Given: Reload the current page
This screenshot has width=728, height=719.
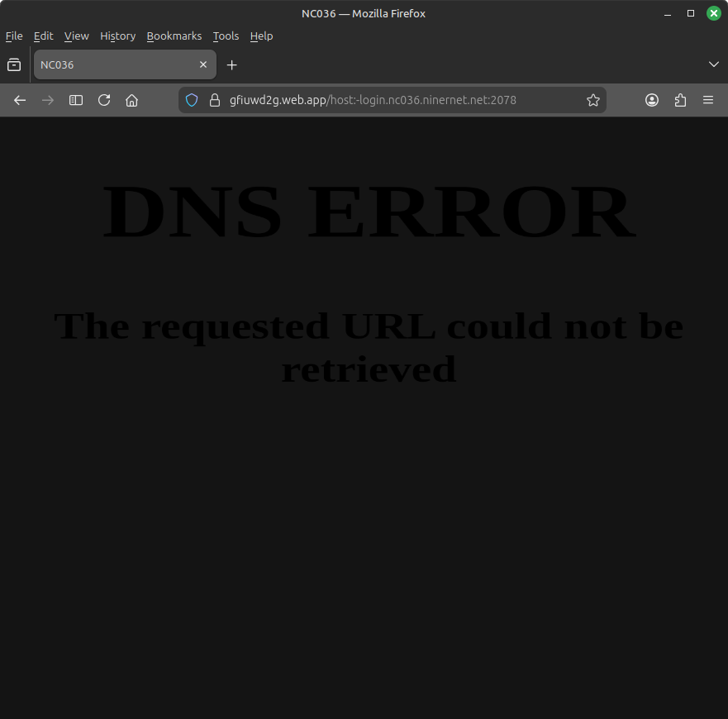Looking at the screenshot, I should point(104,100).
